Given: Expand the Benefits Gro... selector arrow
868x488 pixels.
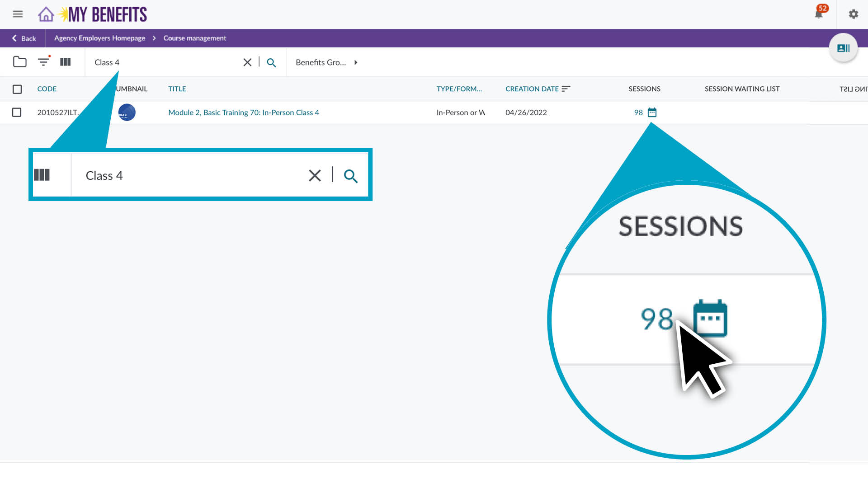Looking at the screenshot, I should click(356, 62).
